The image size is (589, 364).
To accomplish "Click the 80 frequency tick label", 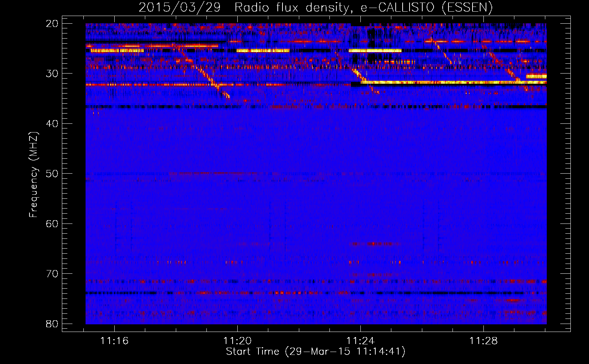I will pos(52,324).
